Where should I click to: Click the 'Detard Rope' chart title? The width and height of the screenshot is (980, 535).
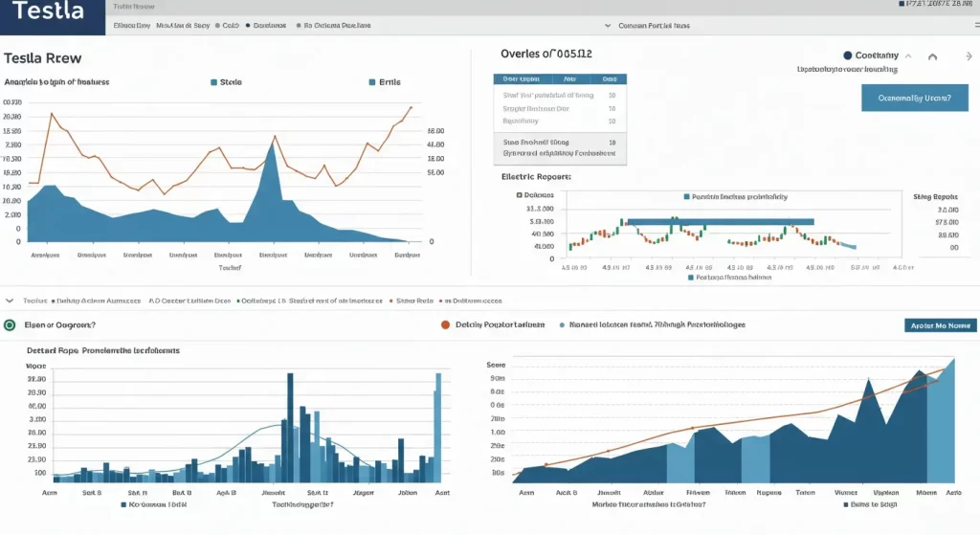103,350
